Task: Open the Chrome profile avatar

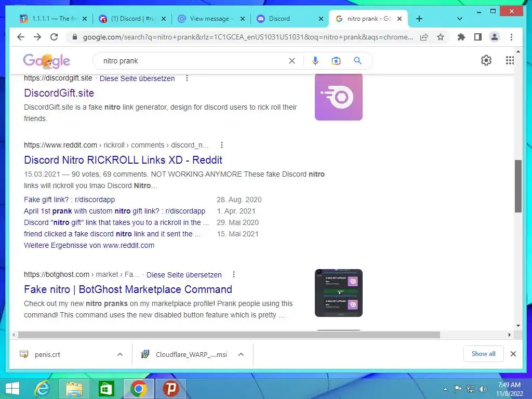Action: 495,37
